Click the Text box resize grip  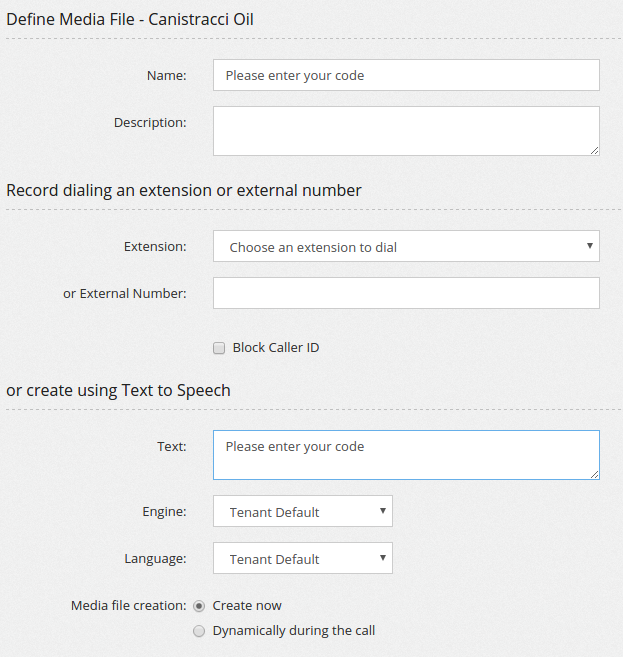[594, 474]
